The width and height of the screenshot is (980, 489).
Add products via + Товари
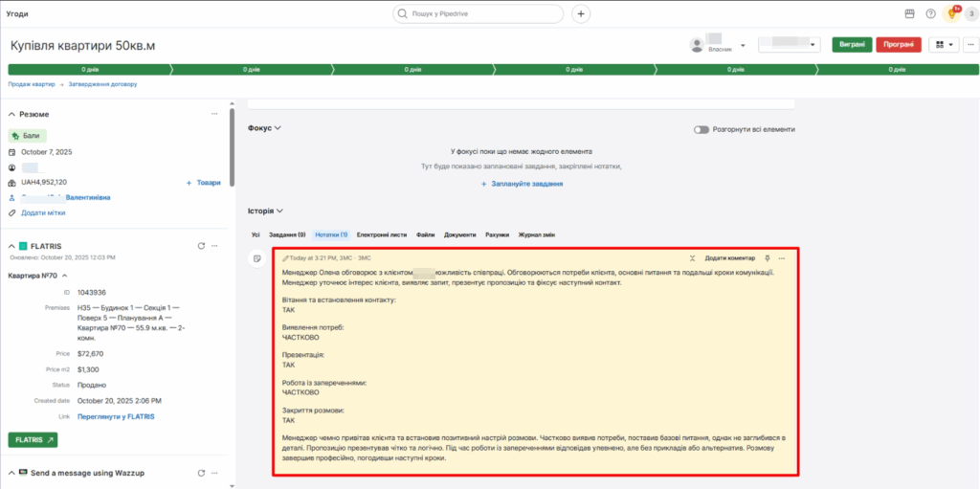click(203, 183)
